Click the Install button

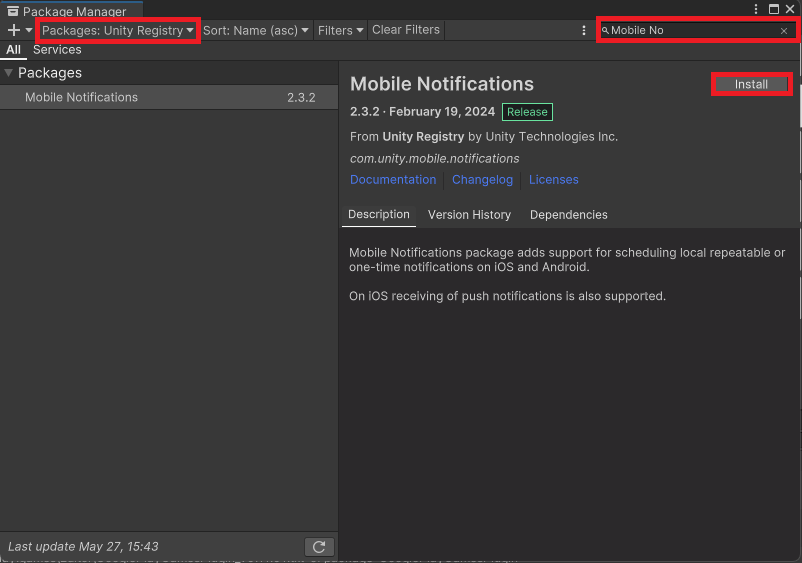click(x=751, y=84)
